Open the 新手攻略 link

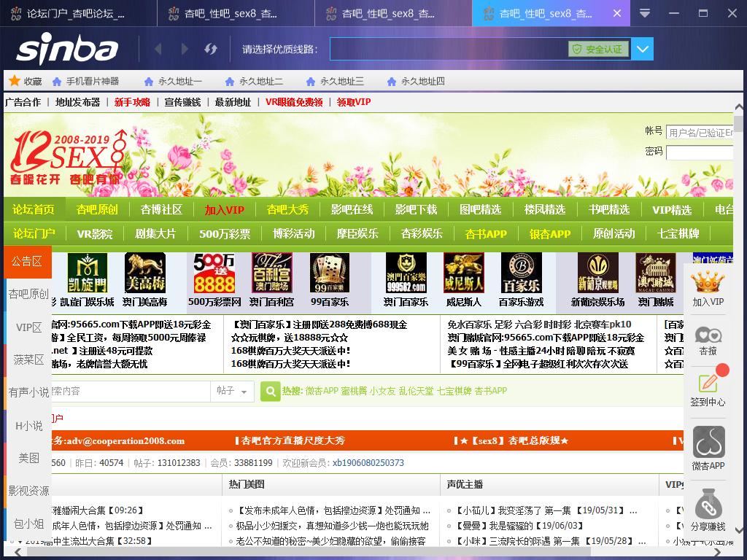pos(132,102)
